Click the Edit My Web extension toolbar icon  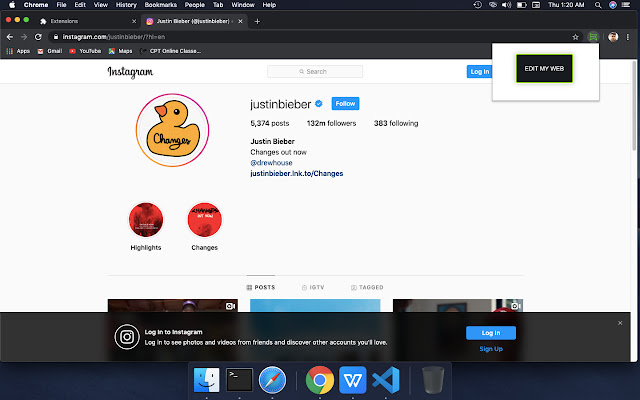point(593,37)
